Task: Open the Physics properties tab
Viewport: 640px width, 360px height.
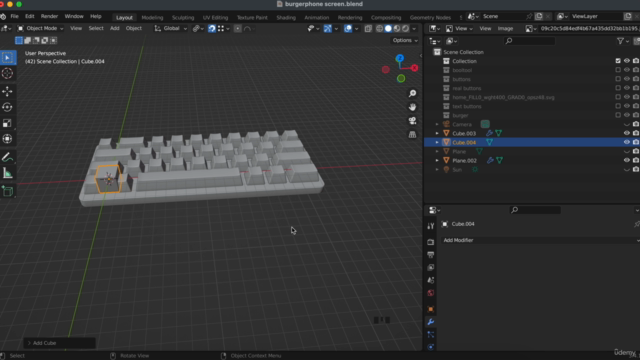Action: click(x=431, y=347)
